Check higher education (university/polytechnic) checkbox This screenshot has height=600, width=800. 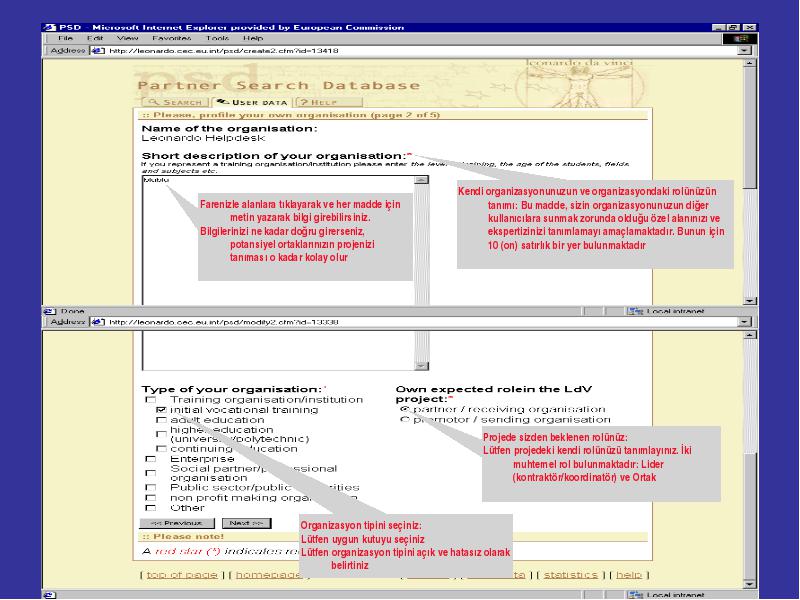click(161, 434)
